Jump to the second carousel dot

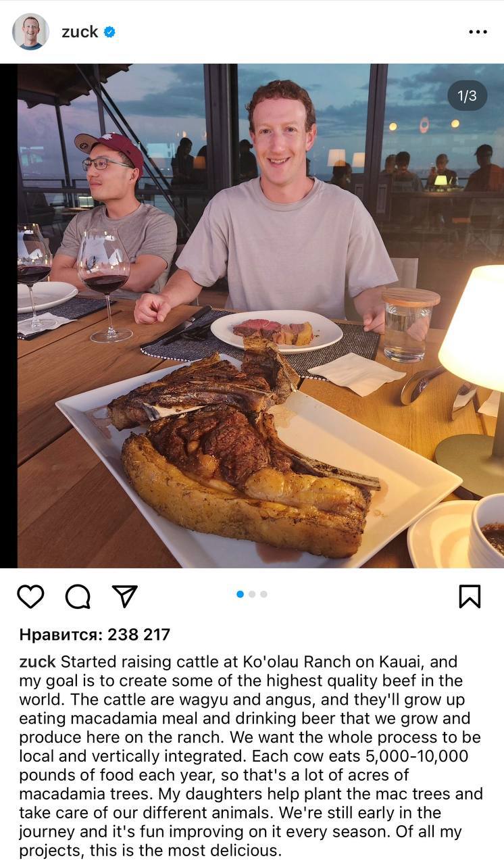[252, 594]
